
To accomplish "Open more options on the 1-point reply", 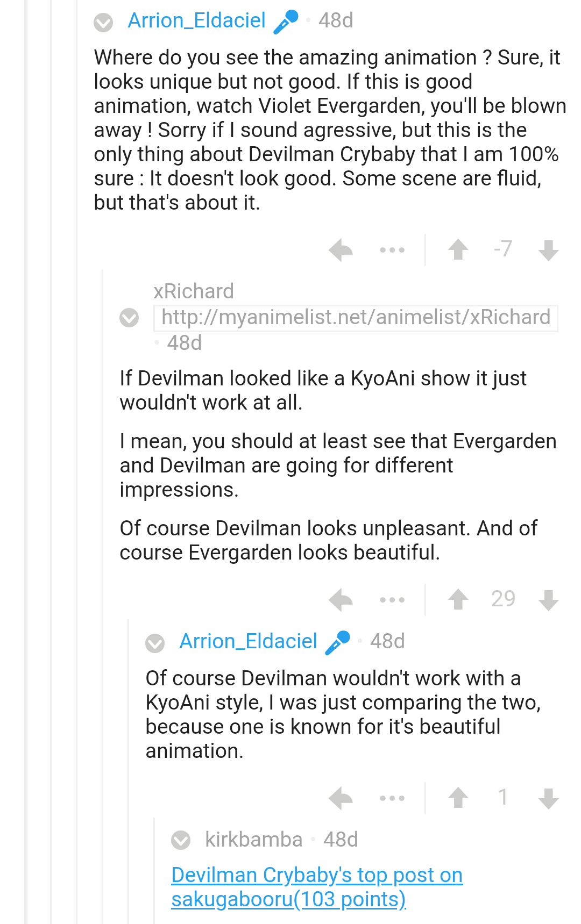I will click(x=392, y=798).
